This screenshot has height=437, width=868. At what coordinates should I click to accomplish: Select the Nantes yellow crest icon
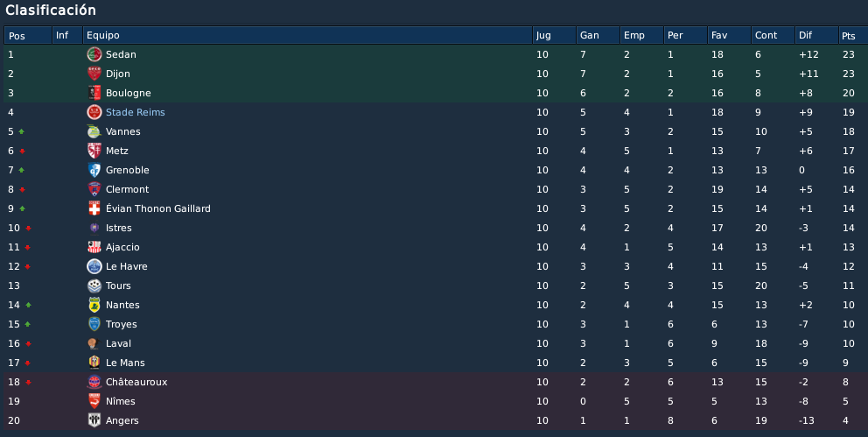[94, 305]
